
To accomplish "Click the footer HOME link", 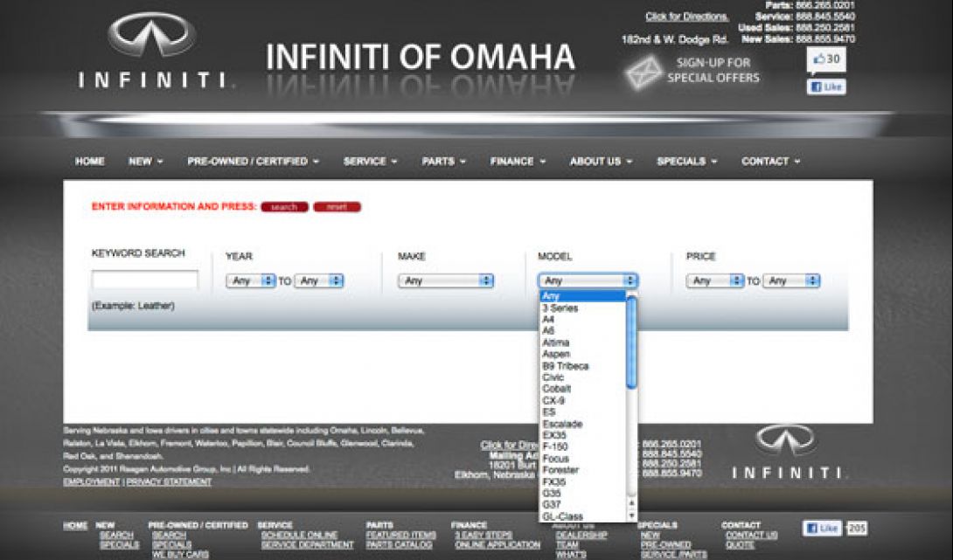I will [x=75, y=525].
